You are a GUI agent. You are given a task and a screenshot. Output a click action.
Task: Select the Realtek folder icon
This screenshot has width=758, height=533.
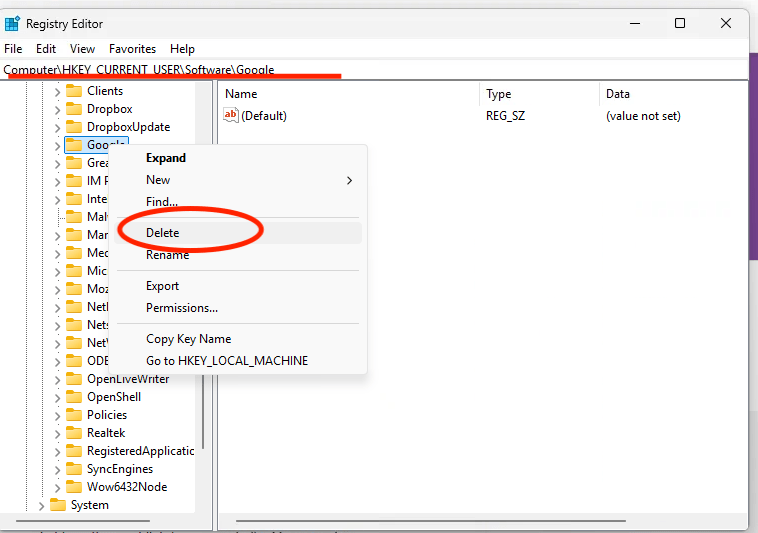tap(74, 433)
